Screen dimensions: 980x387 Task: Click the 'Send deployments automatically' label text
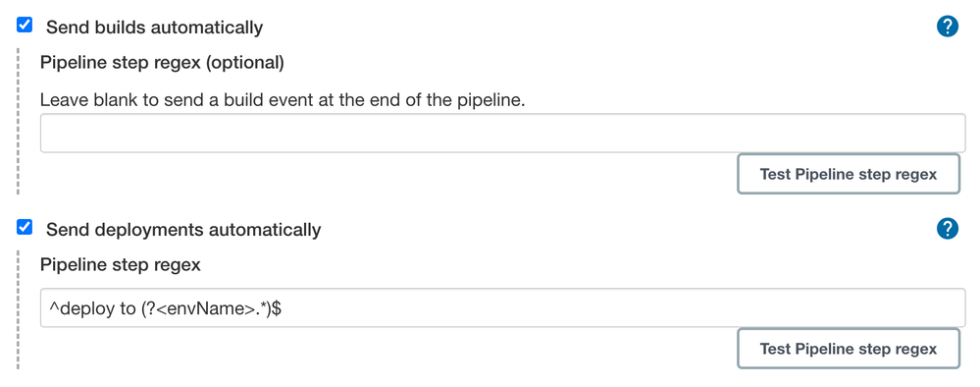click(183, 230)
